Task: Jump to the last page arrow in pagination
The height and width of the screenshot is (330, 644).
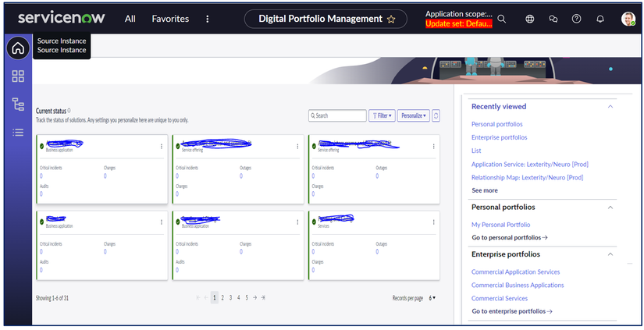Action: pyautogui.click(x=263, y=297)
